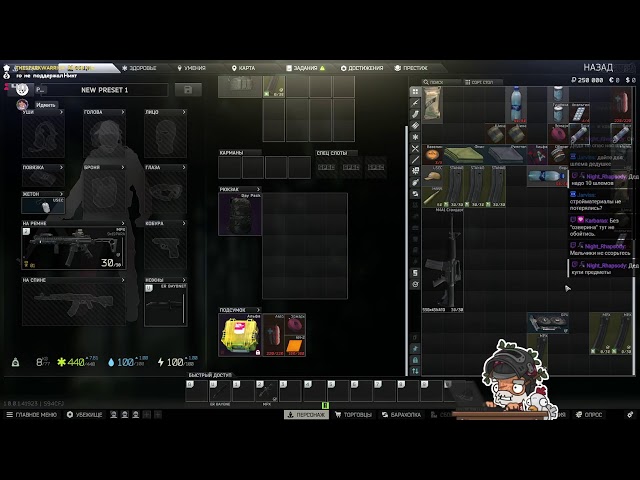The height and width of the screenshot is (480, 640).
Task: Click the NEW PRESET 1 name field
Action: pos(104,90)
